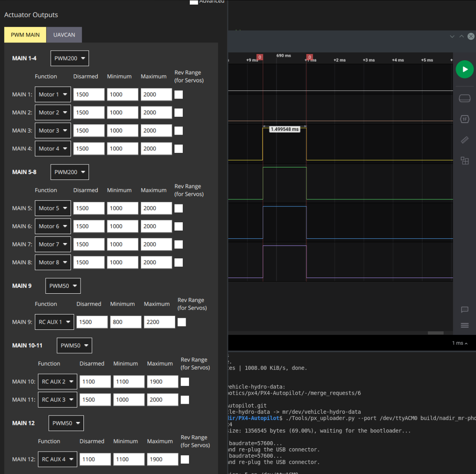The height and width of the screenshot is (474, 476).
Task: Open the PWM200 dropdown for MAIN 1-4
Action: click(x=69, y=58)
